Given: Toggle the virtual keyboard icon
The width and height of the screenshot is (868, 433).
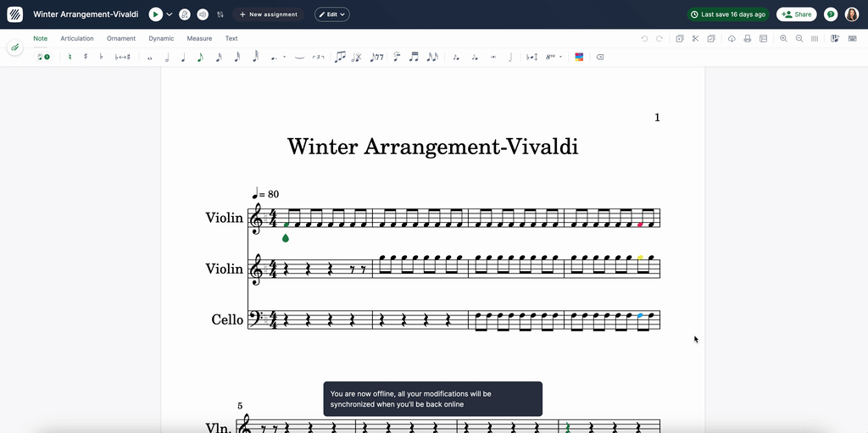Looking at the screenshot, I should (x=853, y=39).
